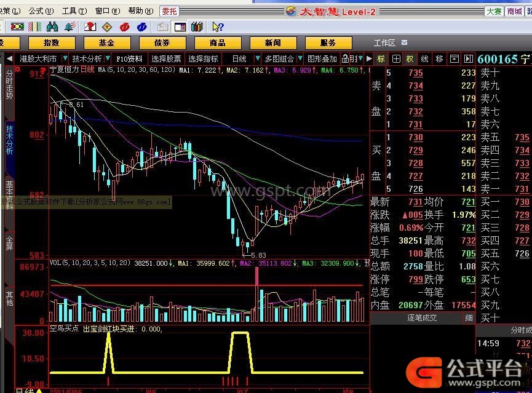This screenshot has width=532, height=393.
Task: Click the gray printer-like toolbar icon
Action: pyautogui.click(x=163, y=27)
